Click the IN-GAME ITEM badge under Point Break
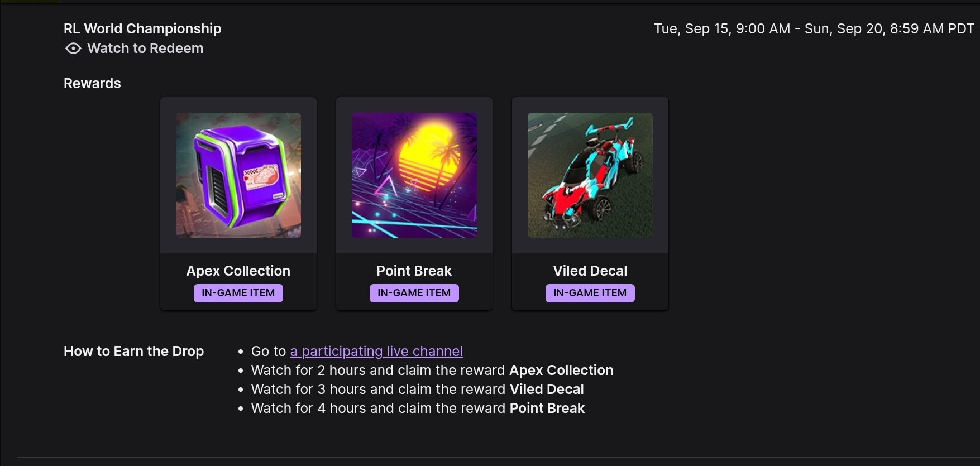The height and width of the screenshot is (466, 980). point(414,293)
